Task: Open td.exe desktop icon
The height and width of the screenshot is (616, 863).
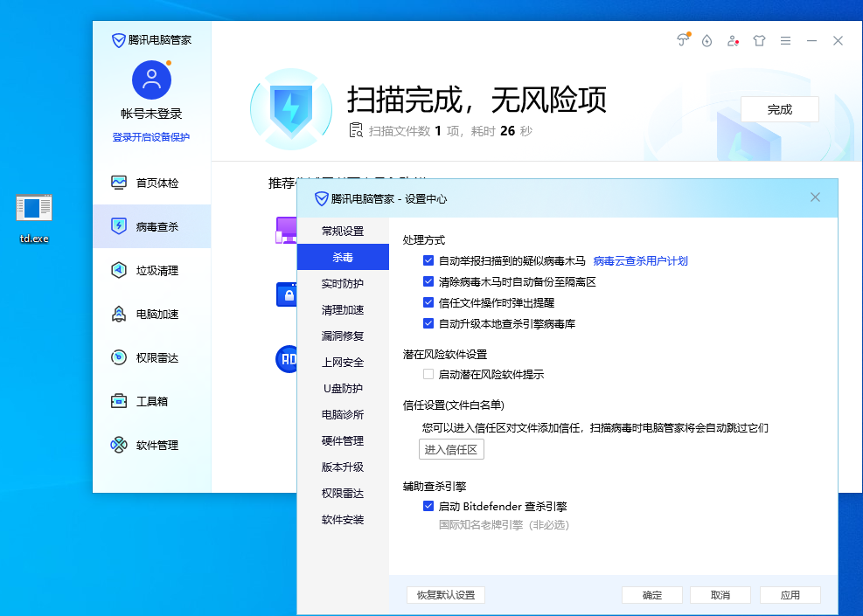Action: 34,208
